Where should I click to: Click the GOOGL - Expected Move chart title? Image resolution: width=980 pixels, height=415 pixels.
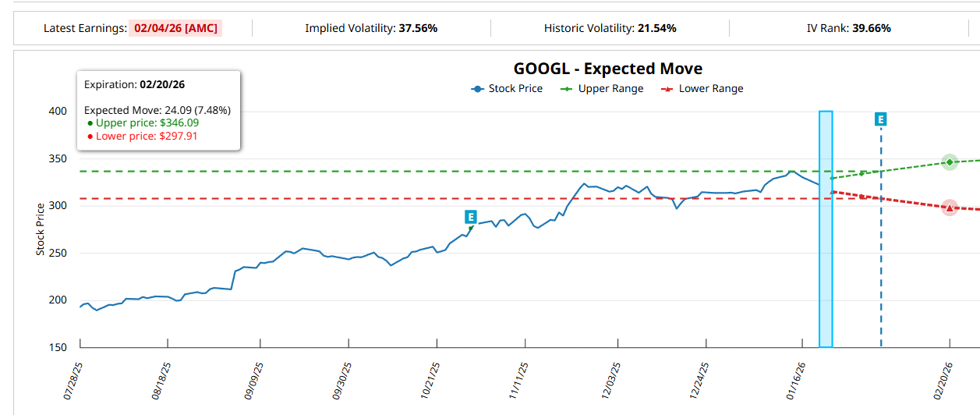(607, 69)
